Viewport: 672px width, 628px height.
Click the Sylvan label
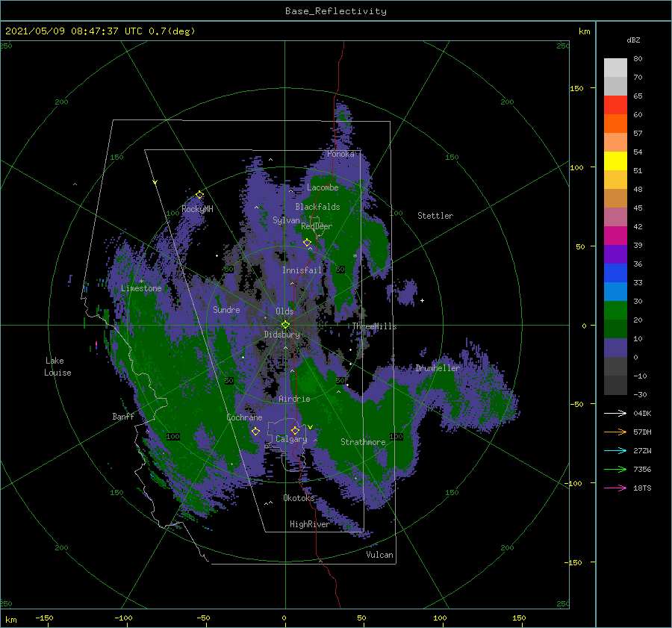pyautogui.click(x=286, y=220)
